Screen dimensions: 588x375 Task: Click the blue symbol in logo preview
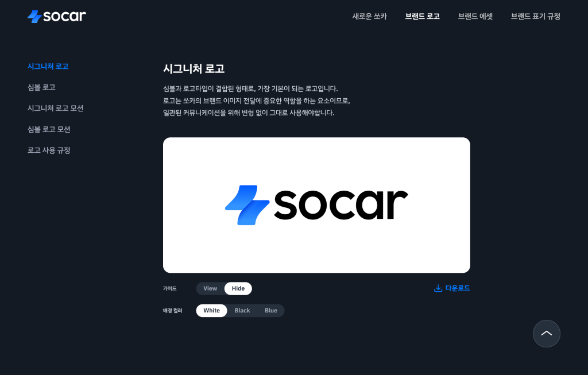tap(247, 205)
